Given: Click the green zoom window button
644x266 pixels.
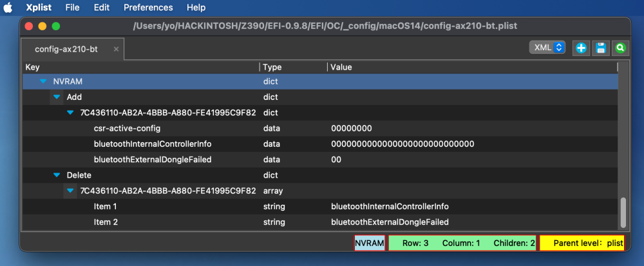Looking at the screenshot, I should coord(56,26).
